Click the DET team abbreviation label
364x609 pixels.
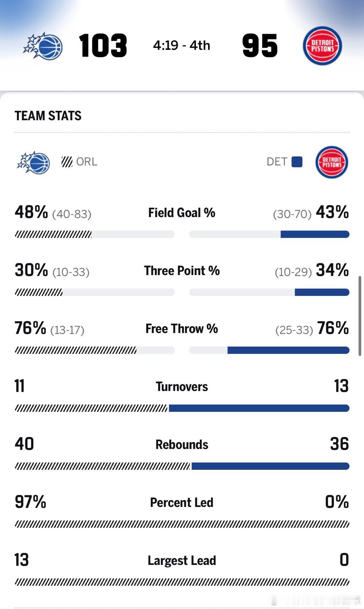[277, 162]
